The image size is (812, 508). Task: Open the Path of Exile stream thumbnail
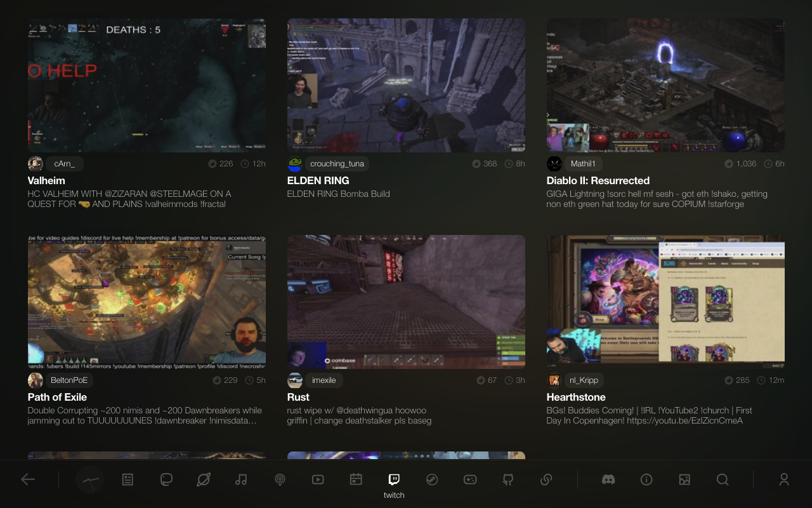[147, 302]
